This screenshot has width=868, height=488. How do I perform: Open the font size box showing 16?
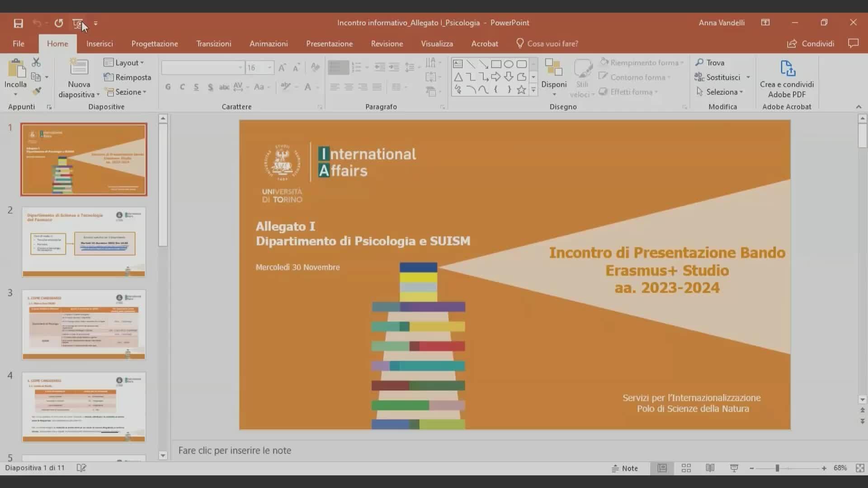[259, 67]
